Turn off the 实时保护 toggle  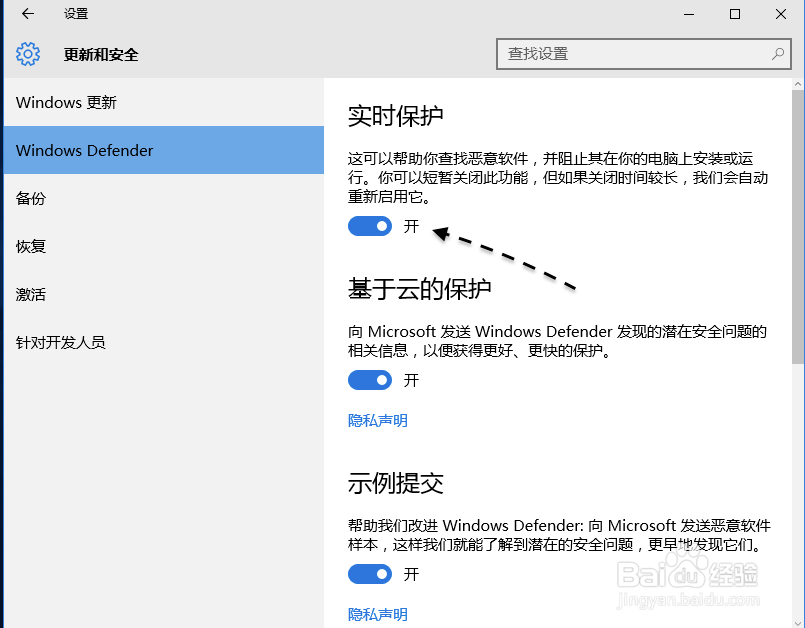click(370, 226)
